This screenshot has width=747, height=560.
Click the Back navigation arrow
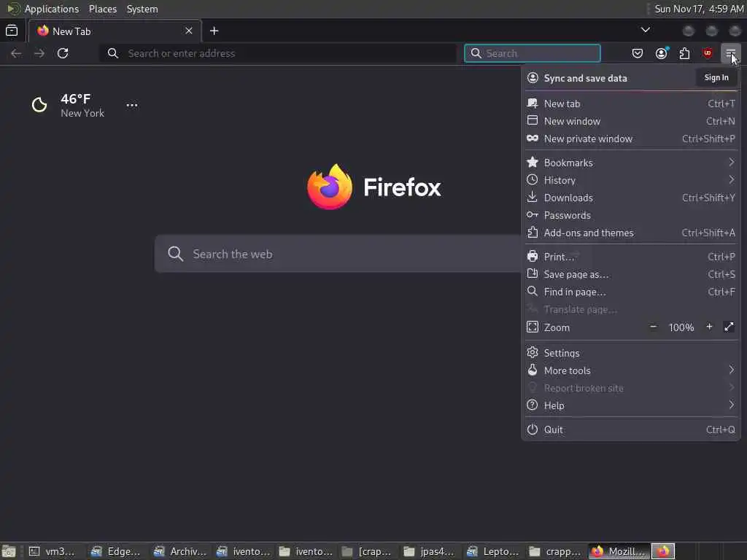click(16, 53)
